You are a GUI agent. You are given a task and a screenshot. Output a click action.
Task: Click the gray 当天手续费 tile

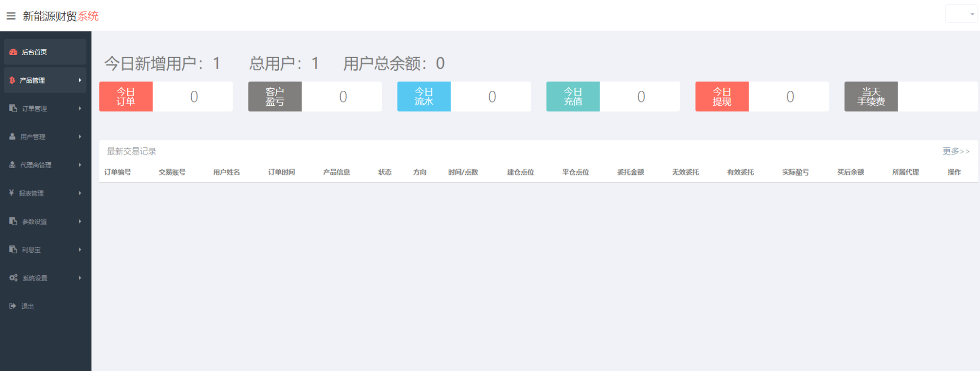tap(871, 96)
